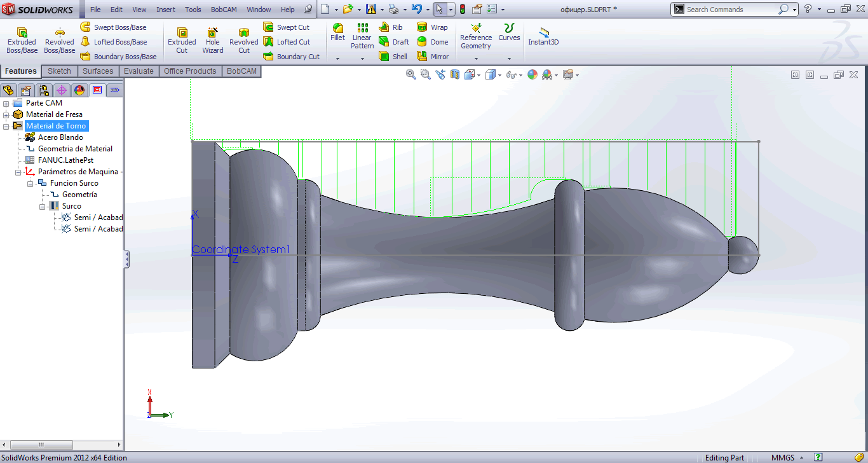Switch to the Sketch ribbon tab
Screen dimensions: 868x463
coord(59,71)
